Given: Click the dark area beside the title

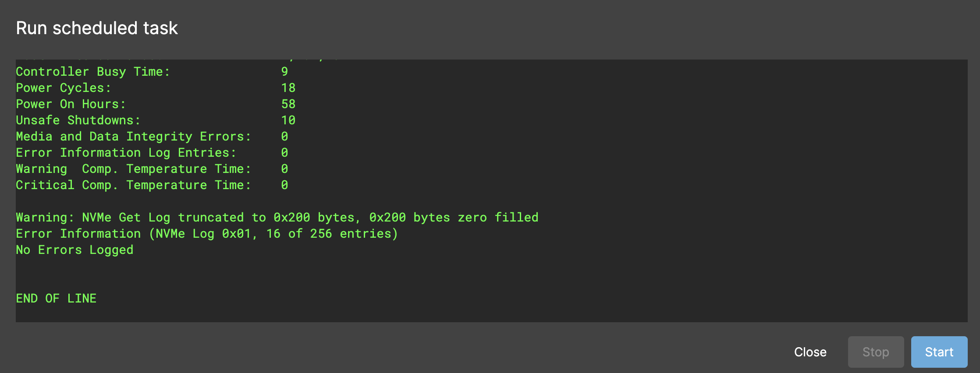Looking at the screenshot, I should [x=526, y=28].
